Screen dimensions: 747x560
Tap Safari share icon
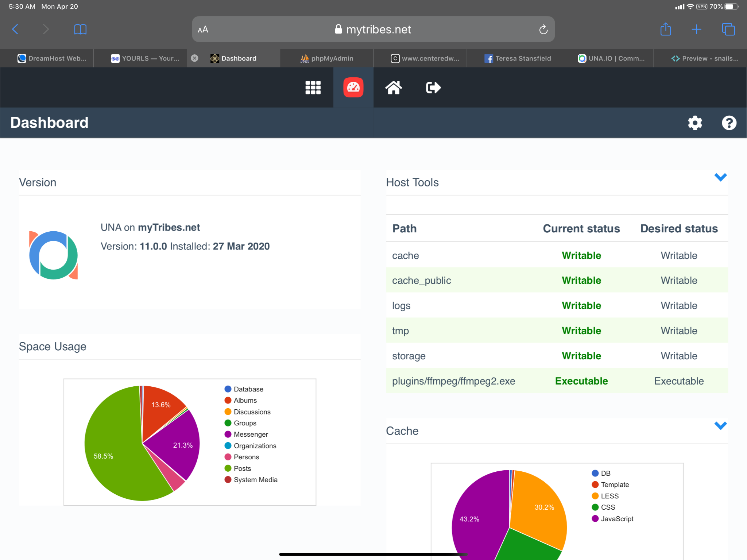click(x=666, y=29)
